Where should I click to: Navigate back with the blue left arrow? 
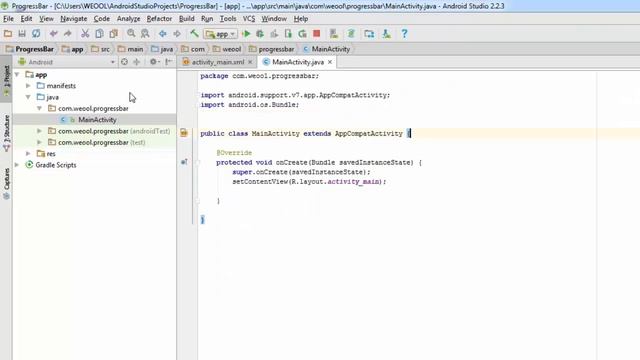click(x=162, y=34)
